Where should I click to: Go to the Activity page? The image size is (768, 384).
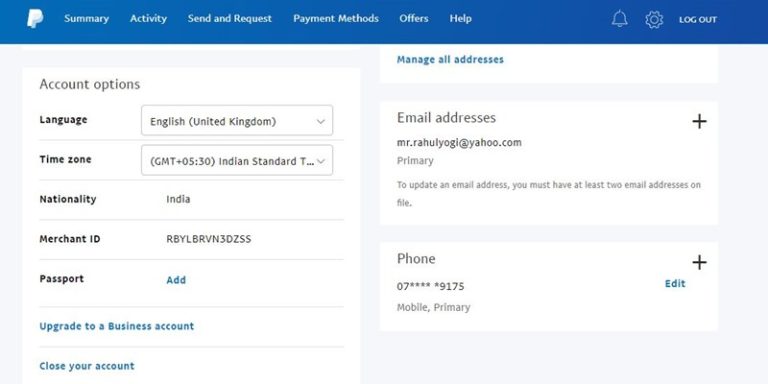click(x=148, y=19)
